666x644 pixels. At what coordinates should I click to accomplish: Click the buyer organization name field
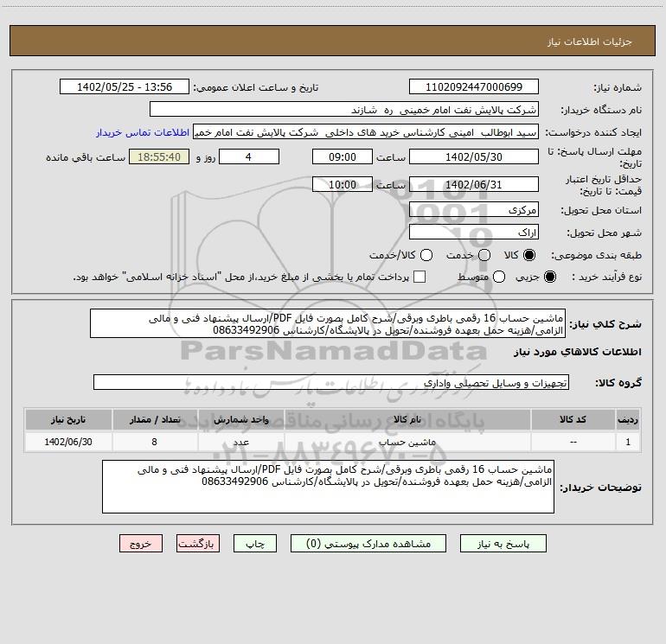(344, 109)
